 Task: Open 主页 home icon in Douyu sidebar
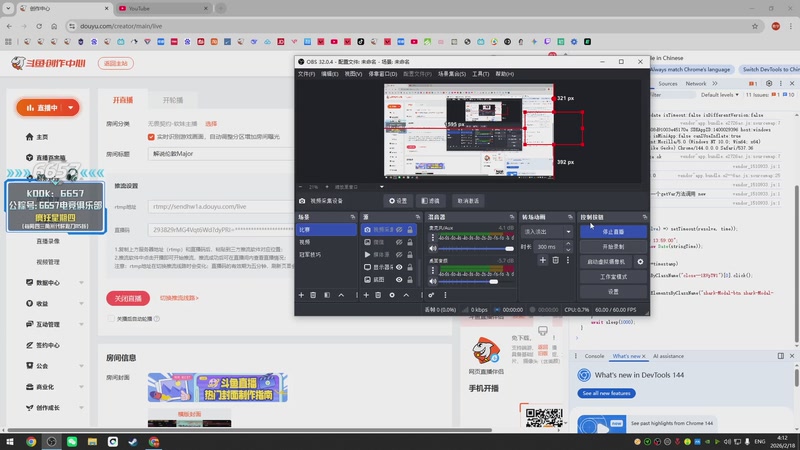click(29, 137)
